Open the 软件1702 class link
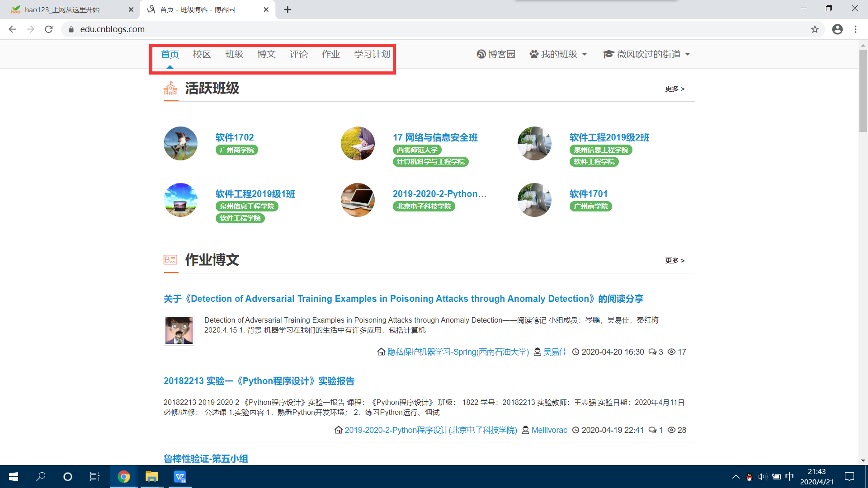Viewport: 868px width, 488px height. pos(234,137)
